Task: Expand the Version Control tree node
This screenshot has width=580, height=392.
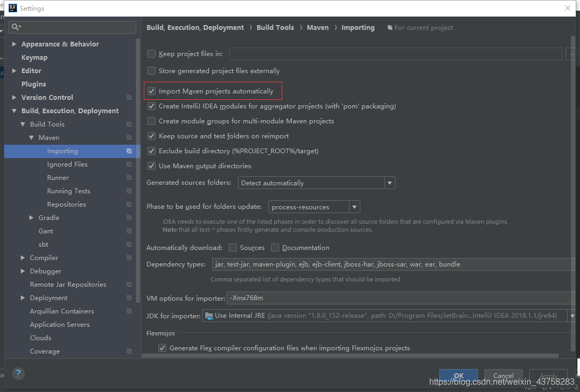Action: pos(14,98)
